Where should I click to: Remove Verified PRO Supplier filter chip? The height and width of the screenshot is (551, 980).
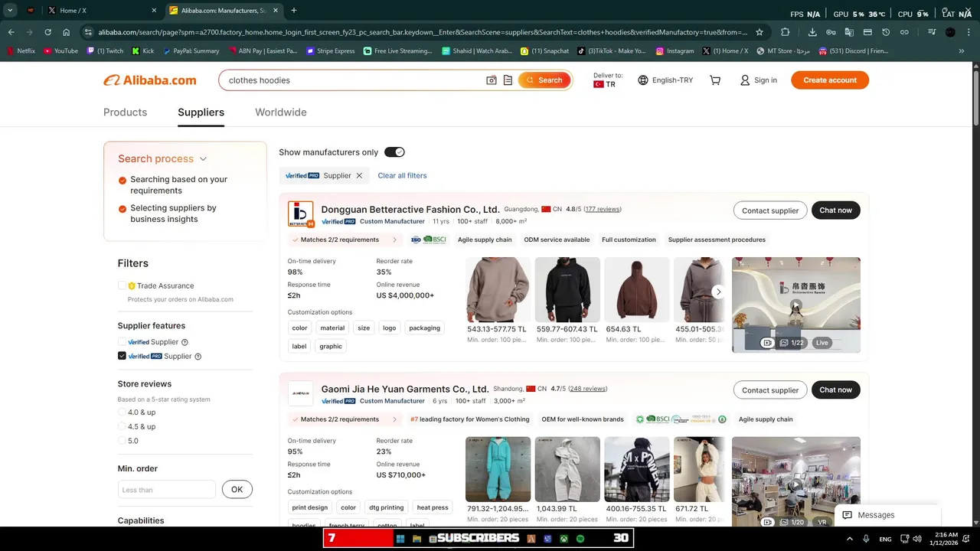359,176
